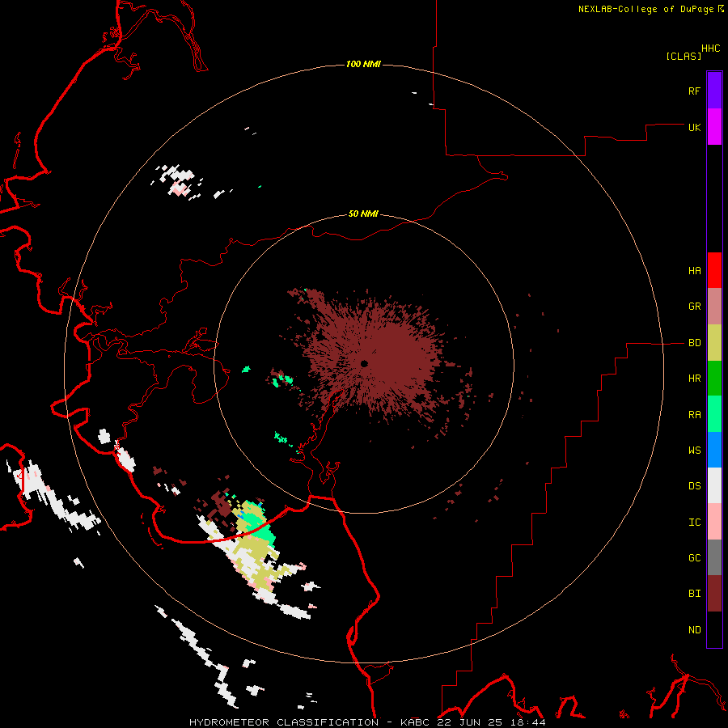Click the 50 NMI range ring label
Image resolution: width=728 pixels, height=728 pixels.
click(363, 214)
